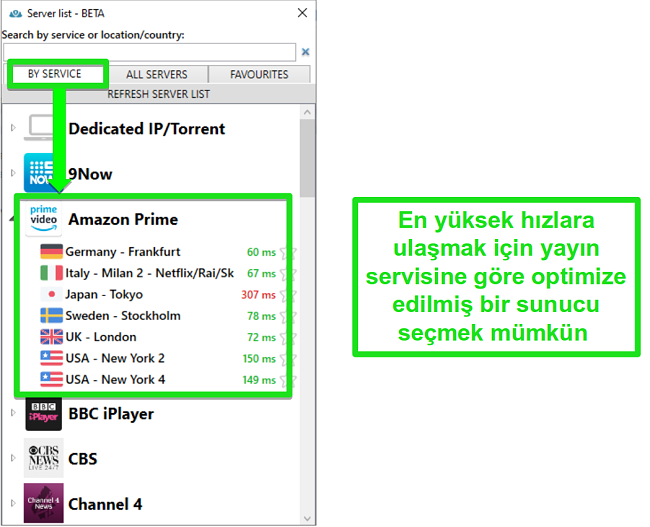650x527 pixels.
Task: Close the Server list window
Action: click(302, 13)
